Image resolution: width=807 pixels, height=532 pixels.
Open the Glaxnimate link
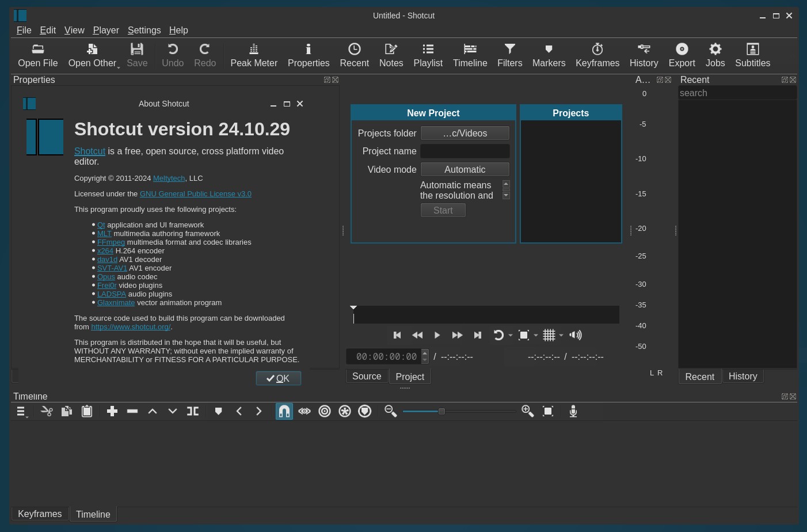pos(116,303)
